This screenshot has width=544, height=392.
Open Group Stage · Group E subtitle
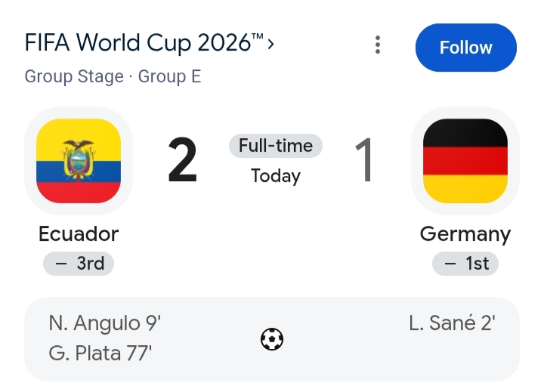click(113, 76)
